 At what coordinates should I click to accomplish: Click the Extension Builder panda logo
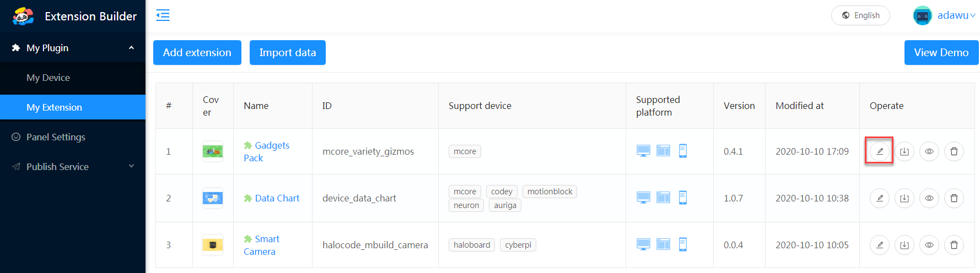(23, 17)
